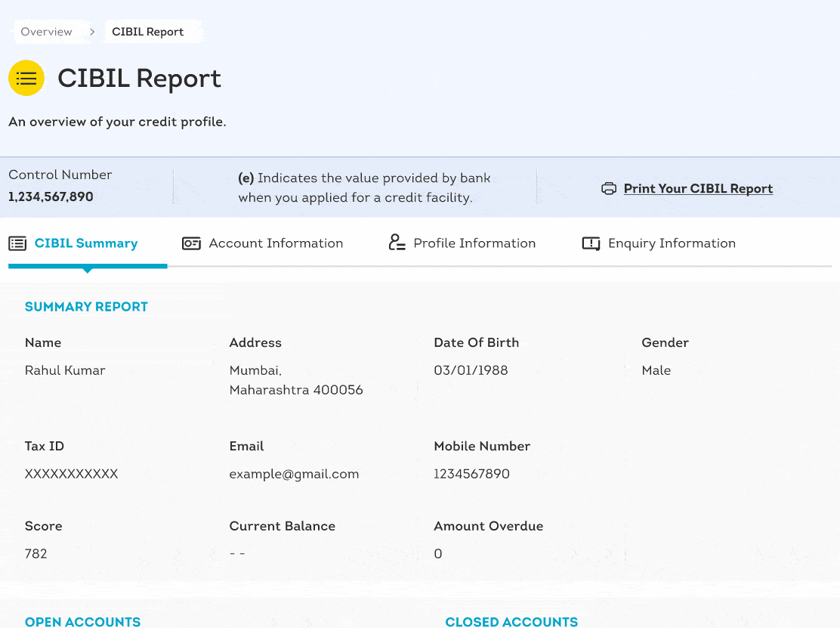Click the Tax ID field label
The height and width of the screenshot is (628, 840).
45,446
